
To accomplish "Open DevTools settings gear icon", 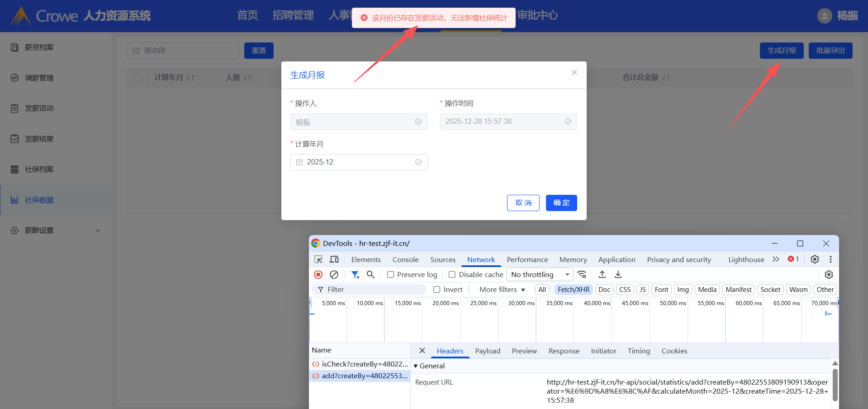I will (815, 259).
